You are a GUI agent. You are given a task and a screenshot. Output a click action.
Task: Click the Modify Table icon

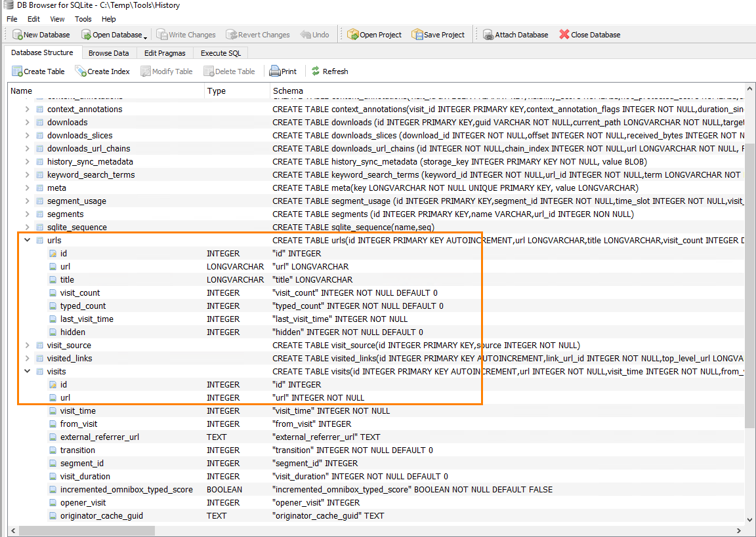(x=146, y=71)
